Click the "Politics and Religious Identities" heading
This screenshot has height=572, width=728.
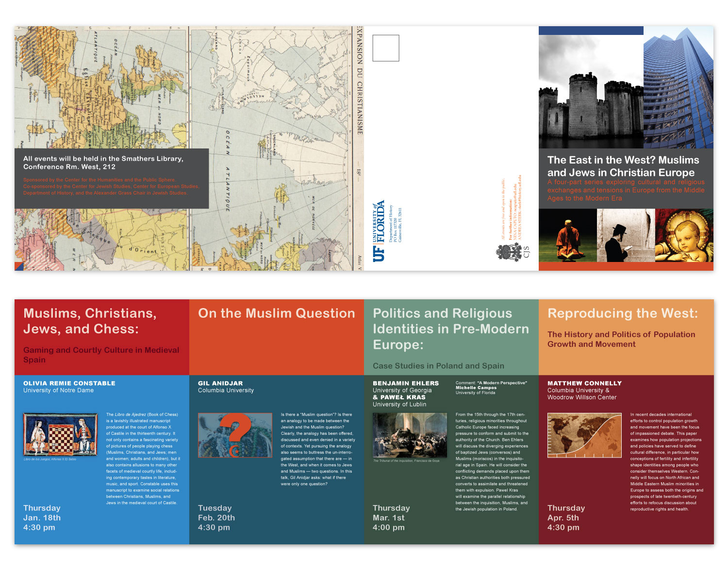click(x=450, y=329)
